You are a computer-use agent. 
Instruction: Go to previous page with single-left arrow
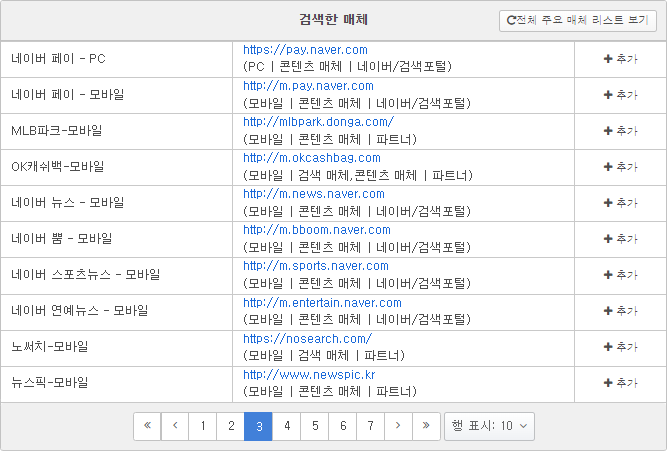(x=175, y=426)
